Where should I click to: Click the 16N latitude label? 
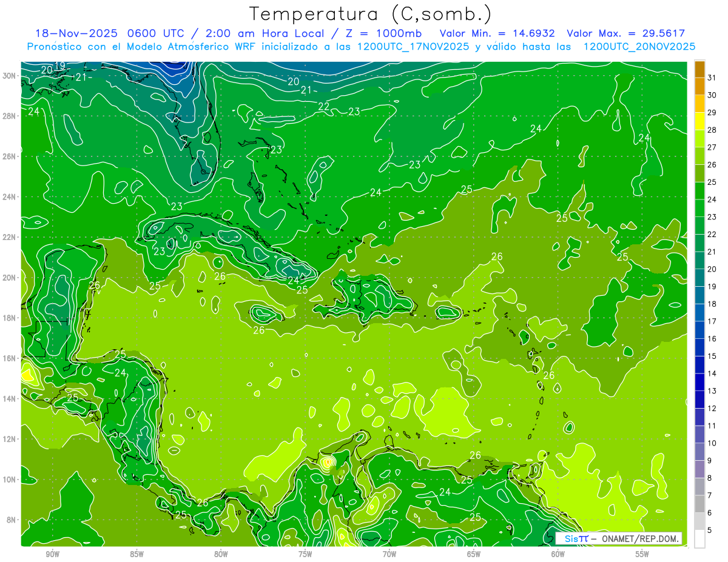click(9, 358)
